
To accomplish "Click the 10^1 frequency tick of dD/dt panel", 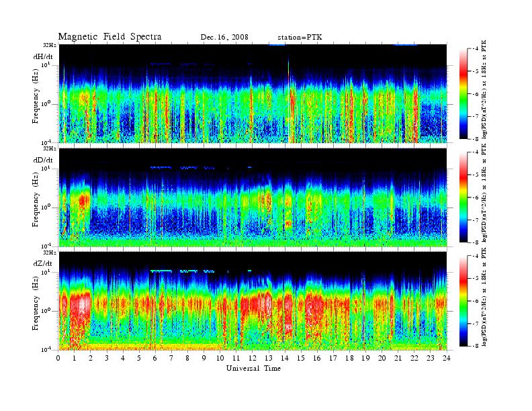I will click(46, 168).
